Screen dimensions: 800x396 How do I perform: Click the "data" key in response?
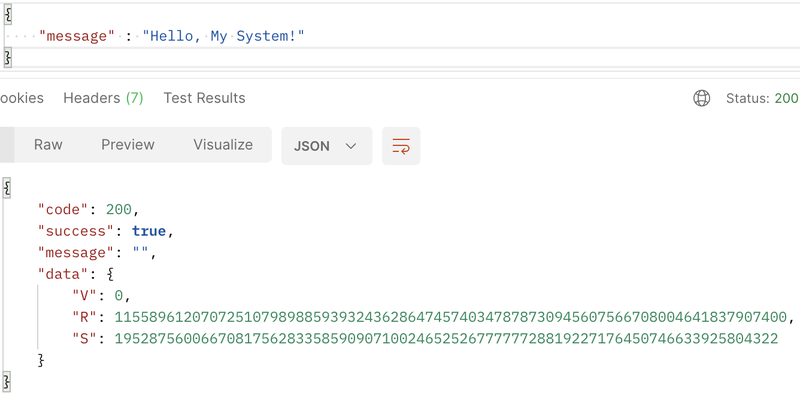[63, 274]
